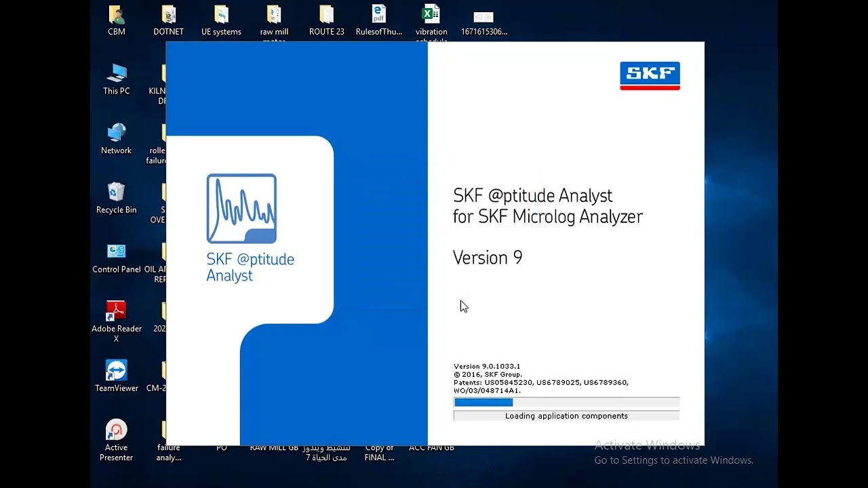Click the SKF @ptitude Analyst spectrum icon
Viewport: 868px width, 488px height.
[241, 209]
